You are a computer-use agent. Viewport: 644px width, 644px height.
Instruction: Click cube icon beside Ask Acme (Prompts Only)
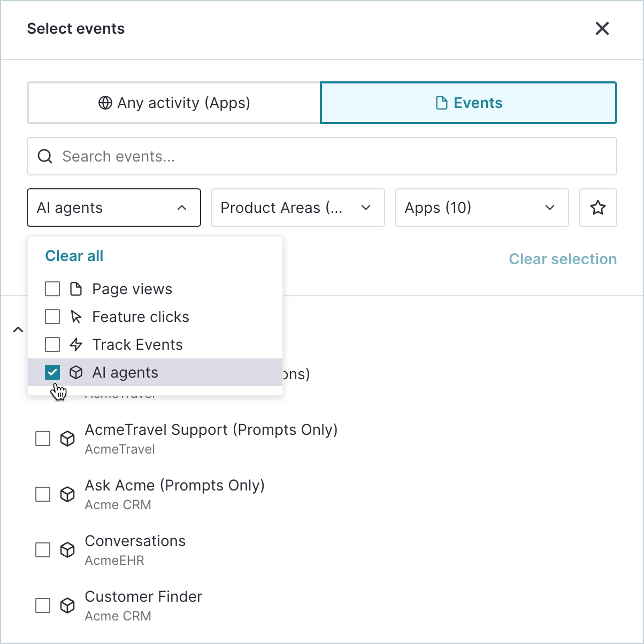67,494
